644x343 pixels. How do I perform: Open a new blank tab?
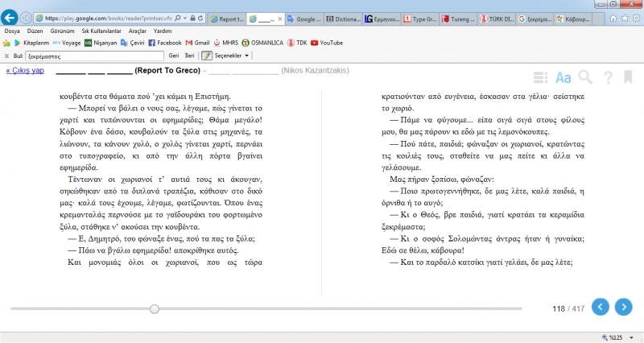point(598,19)
